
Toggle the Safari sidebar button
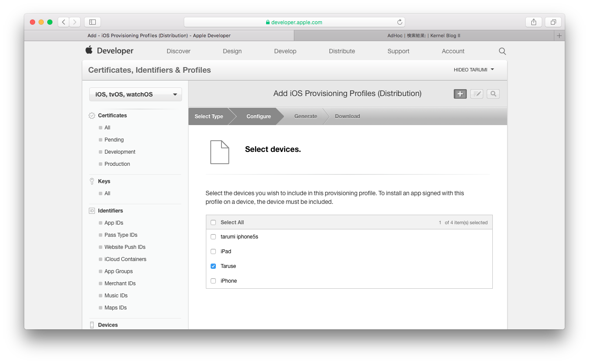pos(92,22)
